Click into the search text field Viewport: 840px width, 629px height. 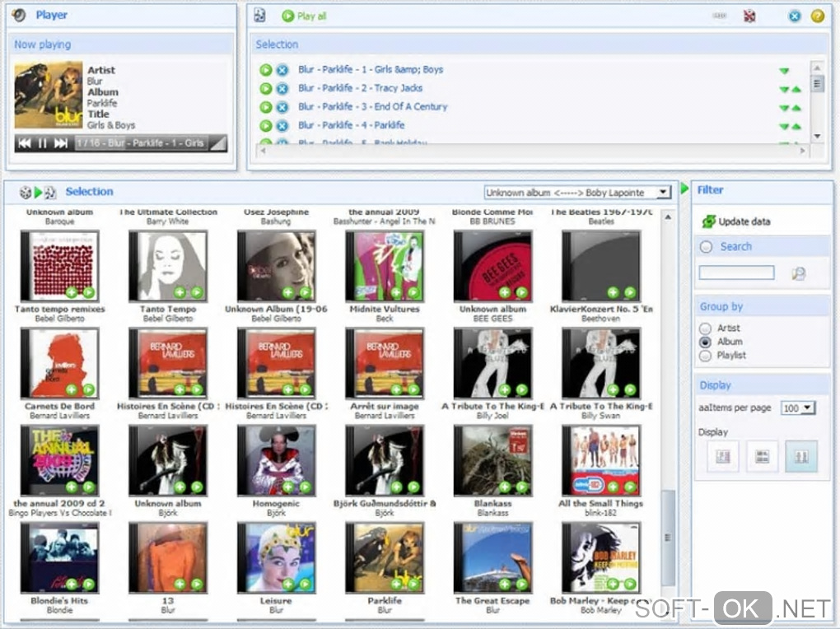click(736, 273)
